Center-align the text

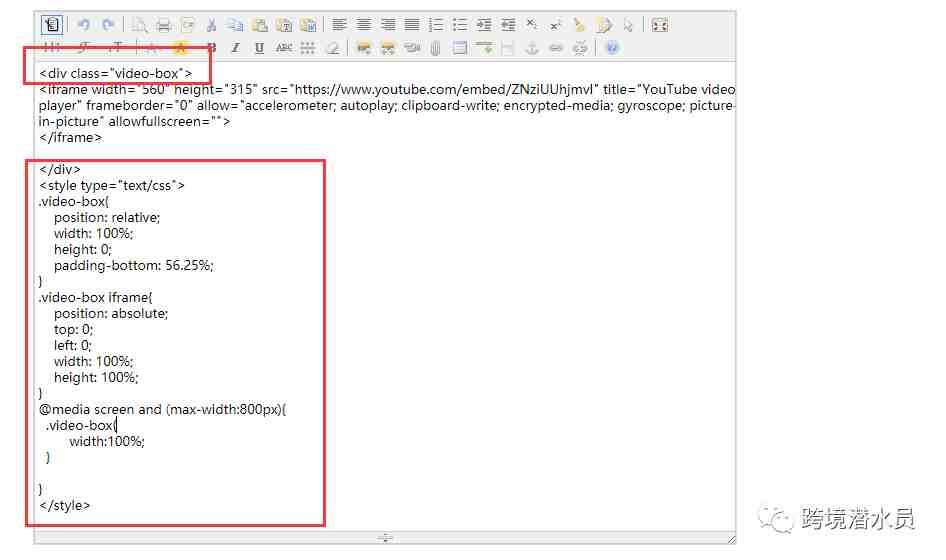pos(364,25)
